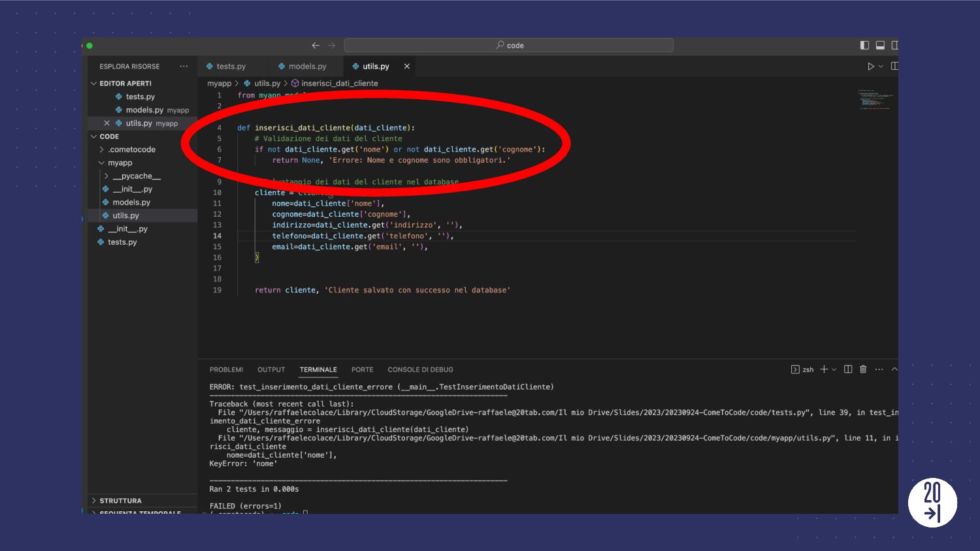The width and height of the screenshot is (980, 551).
Task: Click the 'return cliente' line of code
Action: (x=382, y=291)
